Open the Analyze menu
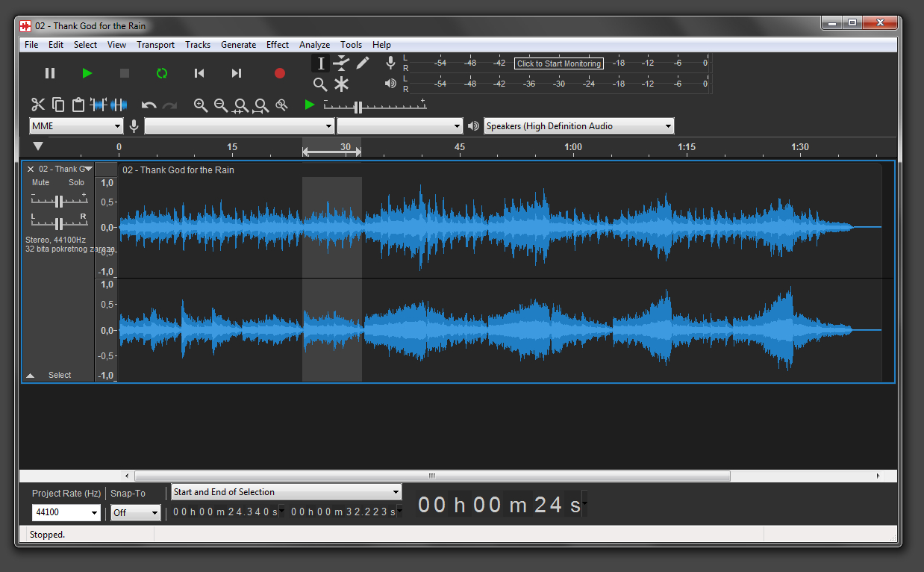This screenshot has height=572, width=924. (314, 45)
